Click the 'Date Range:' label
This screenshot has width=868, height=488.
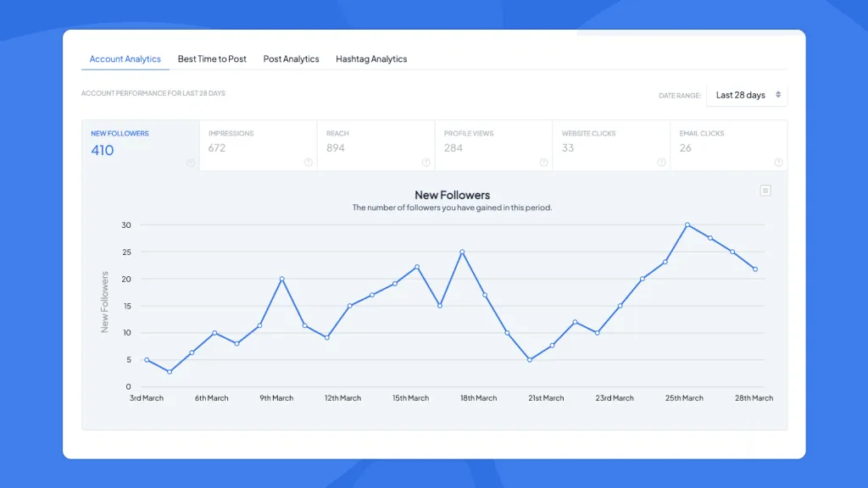click(x=680, y=96)
